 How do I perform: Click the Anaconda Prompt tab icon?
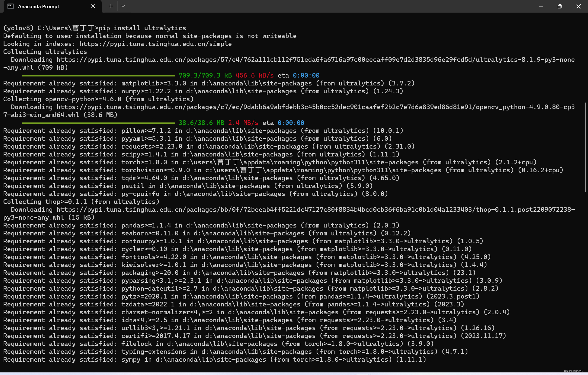tap(10, 6)
